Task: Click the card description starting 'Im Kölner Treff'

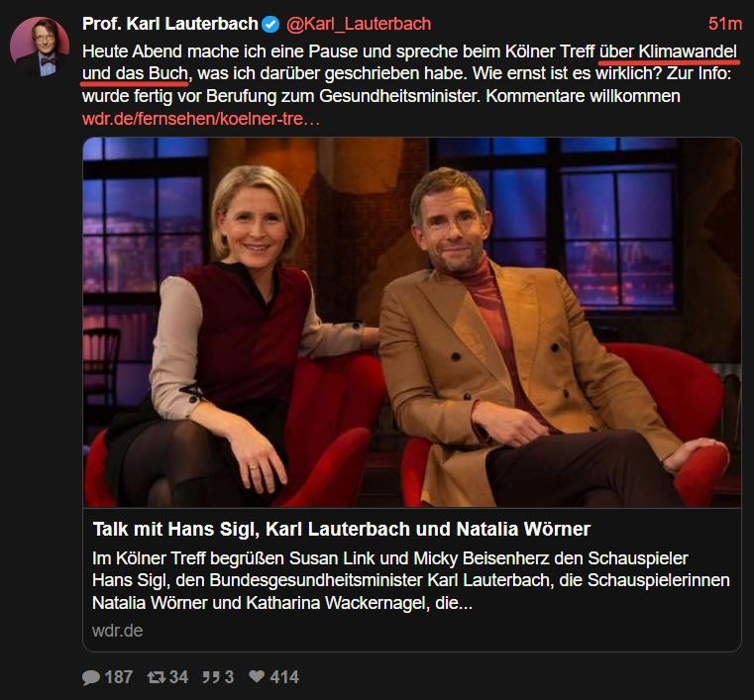Action: 411,580
